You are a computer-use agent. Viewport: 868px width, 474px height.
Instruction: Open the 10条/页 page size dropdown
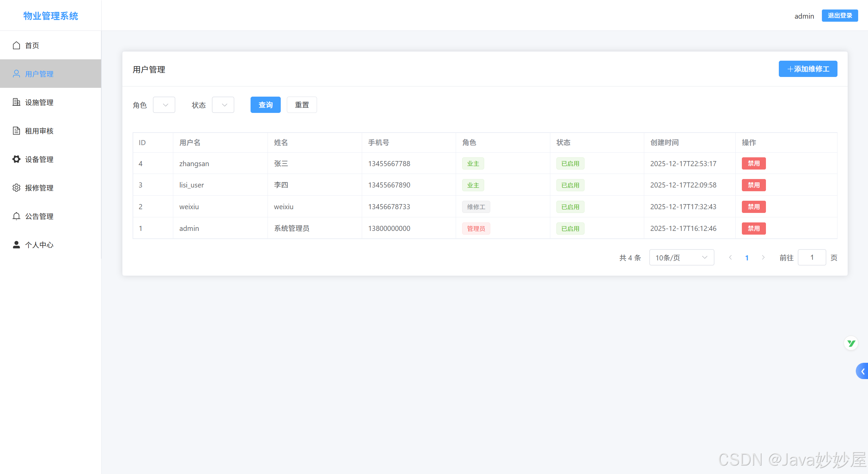[682, 258]
